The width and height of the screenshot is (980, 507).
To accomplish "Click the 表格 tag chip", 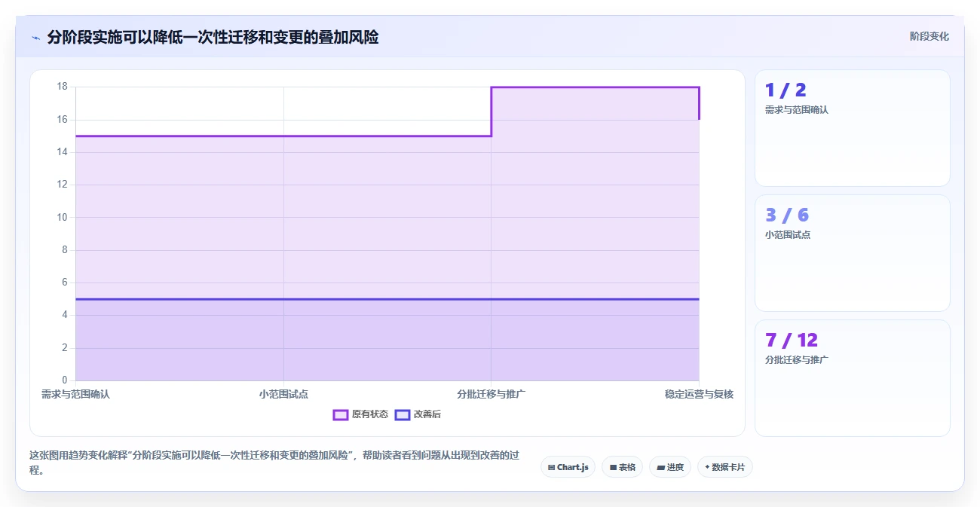I will (622, 467).
